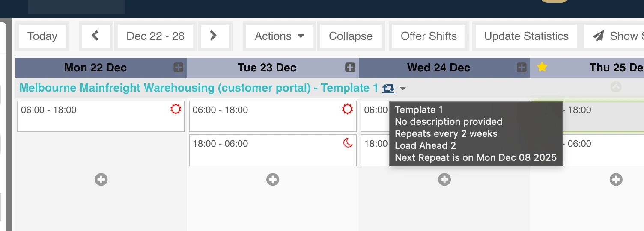Open the Actions dropdown menu

tap(279, 36)
